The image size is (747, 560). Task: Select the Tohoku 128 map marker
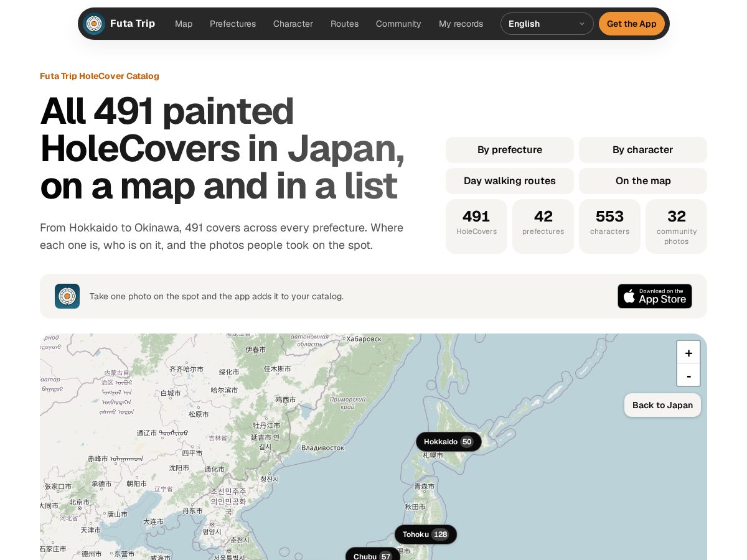pos(426,534)
